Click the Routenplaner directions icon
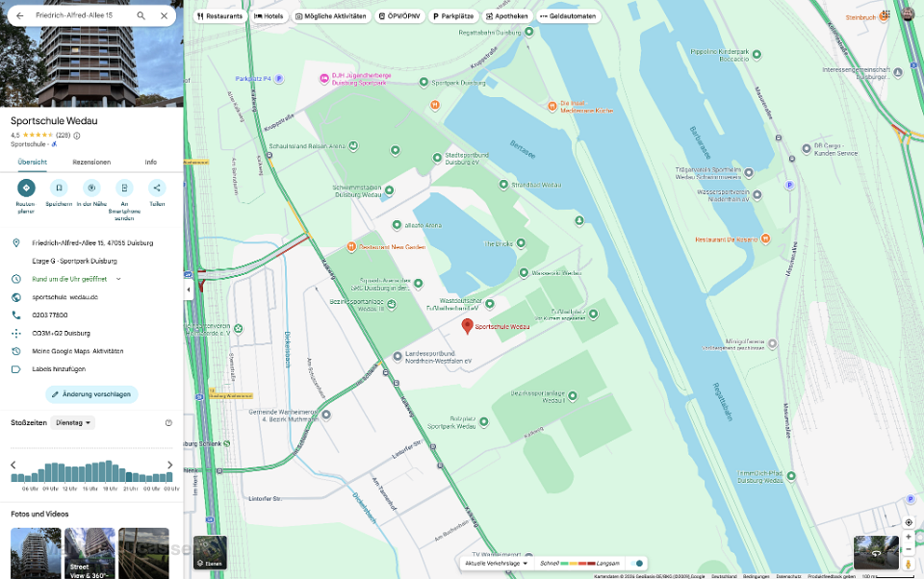 (26, 189)
